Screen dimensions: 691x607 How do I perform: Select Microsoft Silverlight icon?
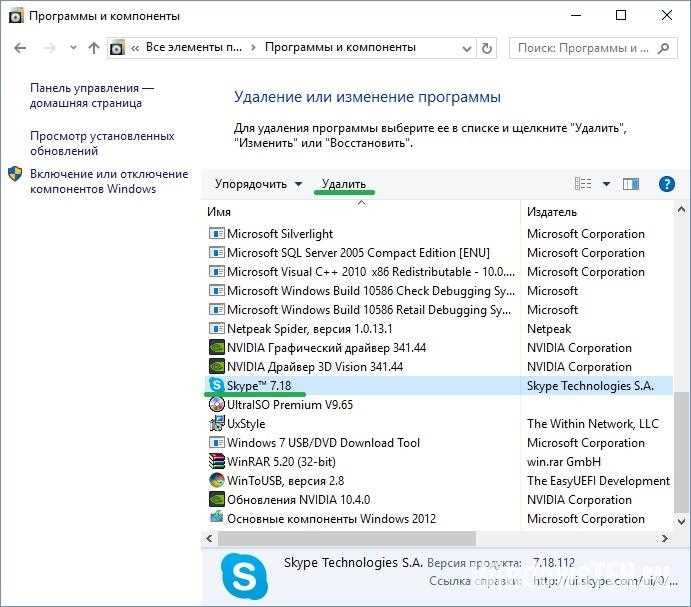pyautogui.click(x=216, y=233)
